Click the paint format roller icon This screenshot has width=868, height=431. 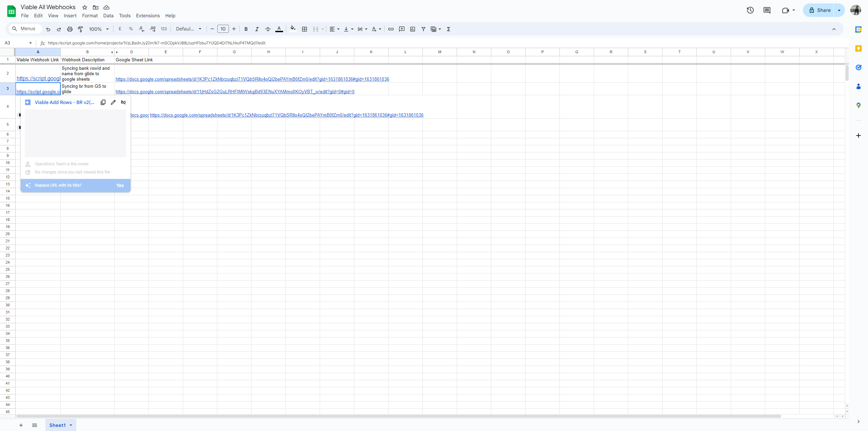click(x=80, y=29)
